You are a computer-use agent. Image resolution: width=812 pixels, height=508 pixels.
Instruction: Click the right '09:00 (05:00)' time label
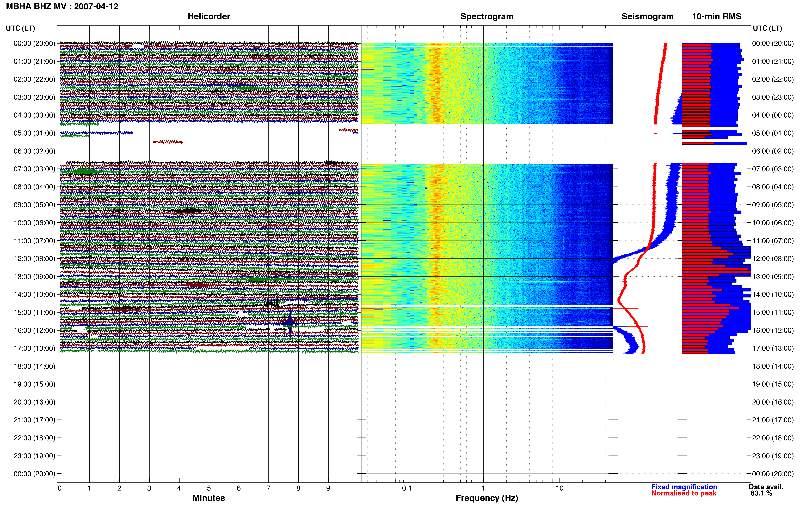[x=773, y=205]
